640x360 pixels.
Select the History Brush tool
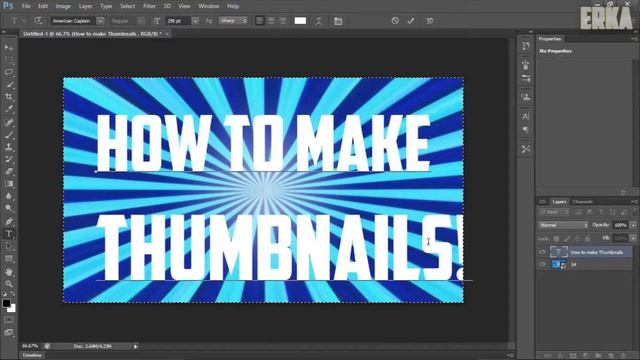point(9,159)
